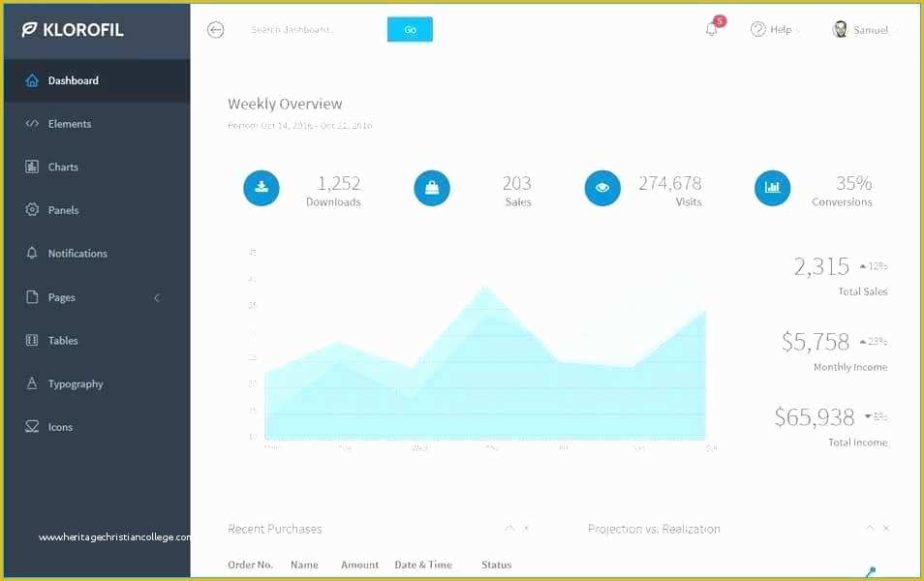The height and width of the screenshot is (581, 924).
Task: Click the Elements code icon
Action: (x=32, y=124)
